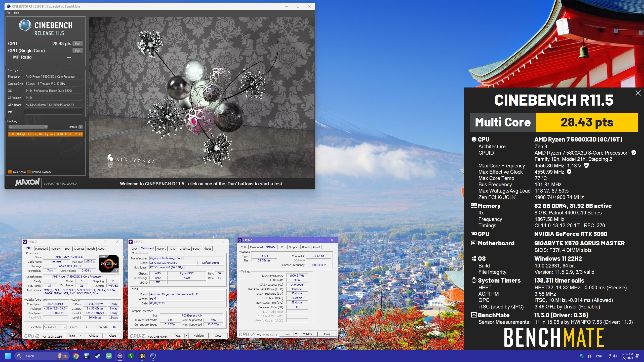This screenshot has height=362, width=644.
Task: Open Windows Security tray shield icon
Action: pos(581,356)
